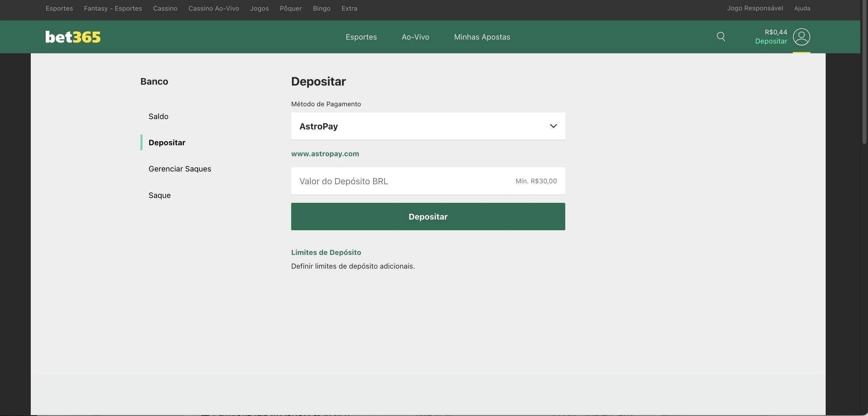The image size is (868, 416).
Task: Go to Pôquer in the top bar
Action: pyautogui.click(x=291, y=8)
